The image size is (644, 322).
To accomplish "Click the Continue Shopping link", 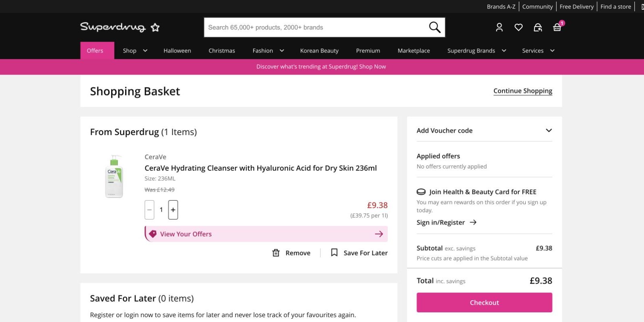I will point(523,91).
